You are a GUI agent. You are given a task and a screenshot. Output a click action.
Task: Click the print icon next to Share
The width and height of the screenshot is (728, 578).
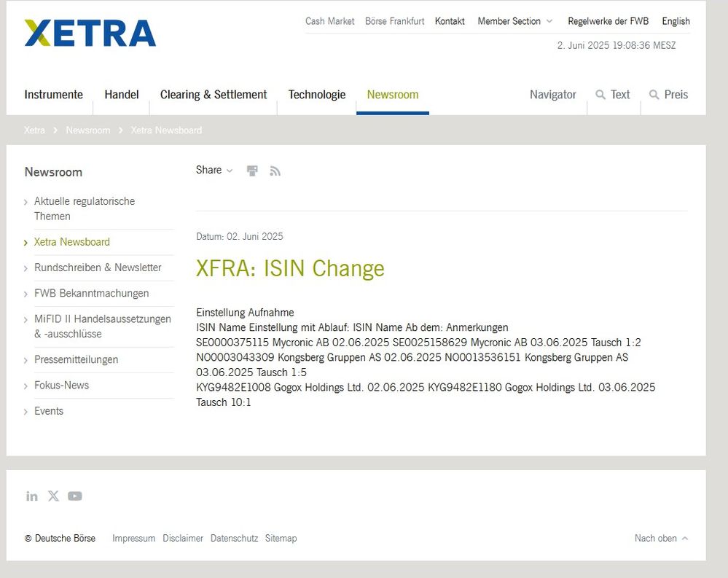click(252, 170)
